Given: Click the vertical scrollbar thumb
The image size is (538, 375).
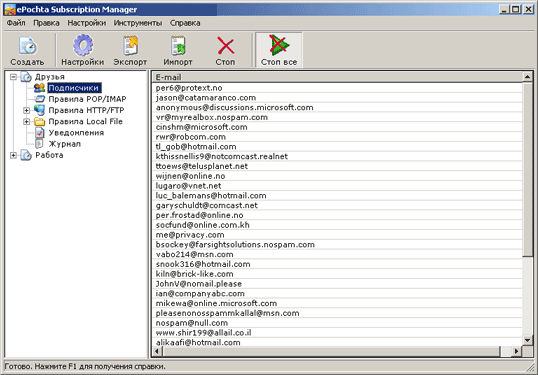Looking at the screenshot, I should (527, 169).
